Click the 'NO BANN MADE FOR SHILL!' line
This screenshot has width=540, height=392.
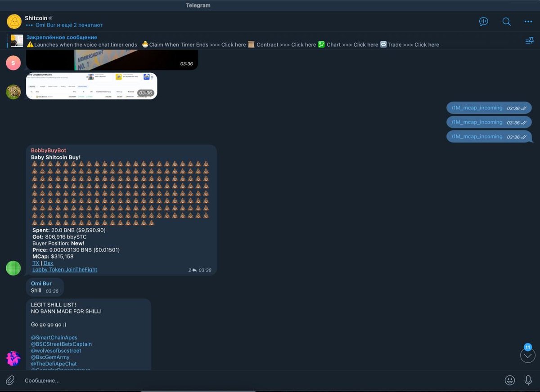coord(66,311)
